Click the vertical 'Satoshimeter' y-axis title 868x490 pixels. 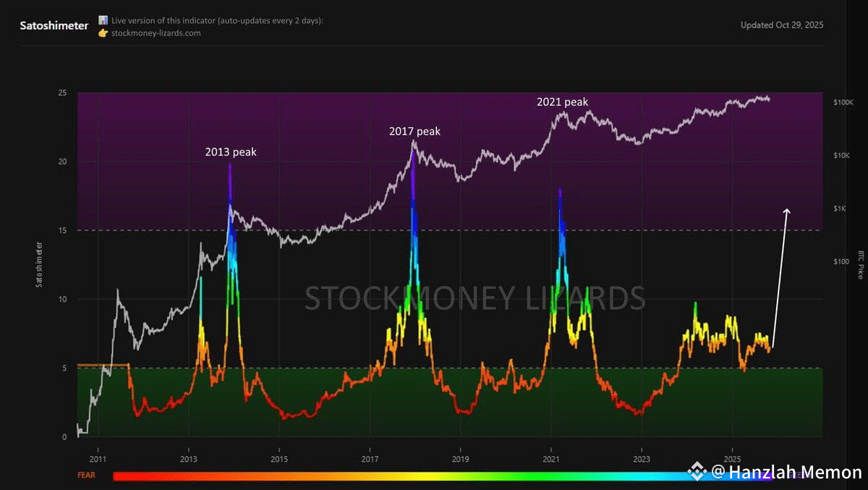tap(39, 264)
